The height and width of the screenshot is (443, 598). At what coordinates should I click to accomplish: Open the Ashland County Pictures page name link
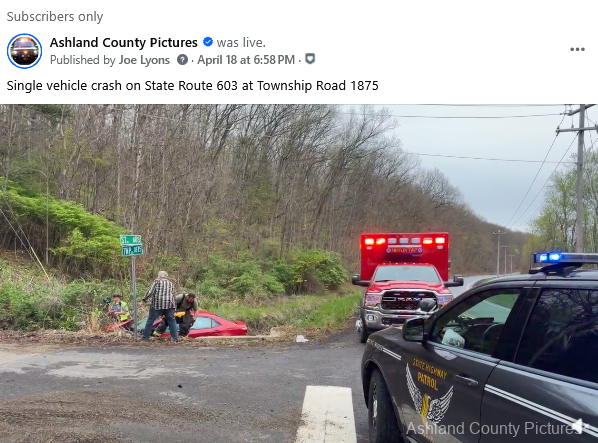pyautogui.click(x=124, y=42)
